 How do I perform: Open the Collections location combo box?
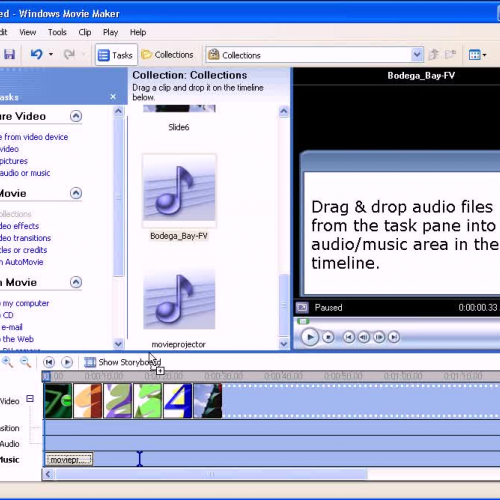pyautogui.click(x=314, y=55)
